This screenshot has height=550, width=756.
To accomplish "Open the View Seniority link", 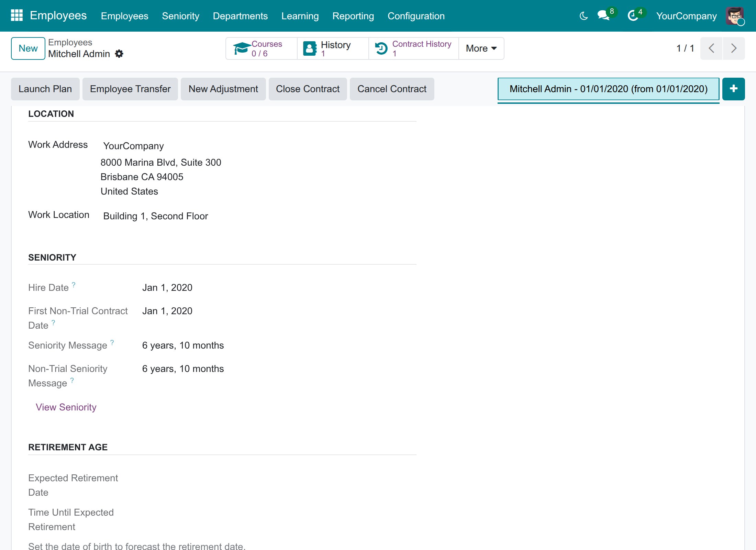I will pyautogui.click(x=66, y=407).
